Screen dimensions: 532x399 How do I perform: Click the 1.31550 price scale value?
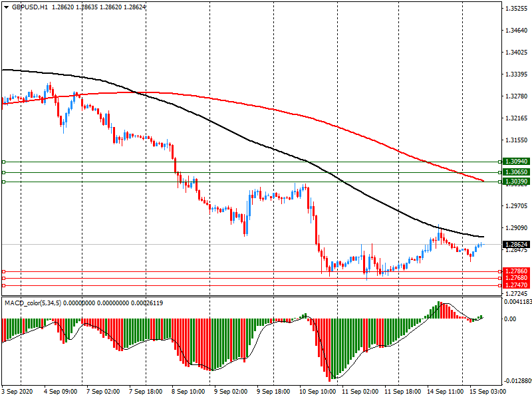click(517, 140)
